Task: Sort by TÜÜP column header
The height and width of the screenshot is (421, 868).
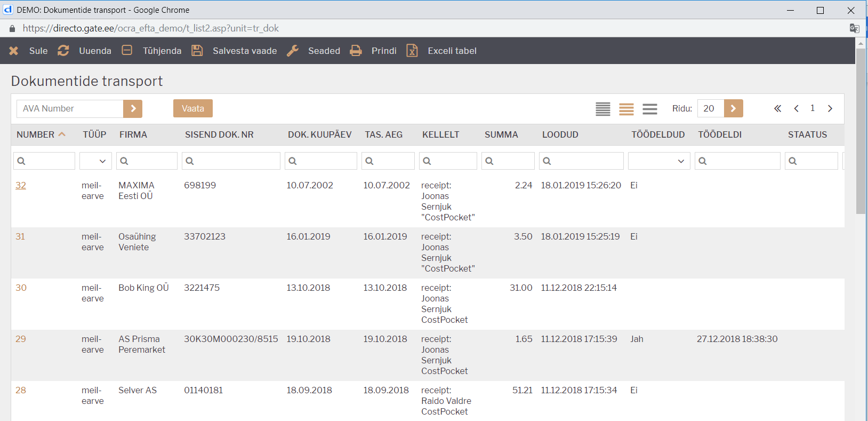Action: coord(94,134)
